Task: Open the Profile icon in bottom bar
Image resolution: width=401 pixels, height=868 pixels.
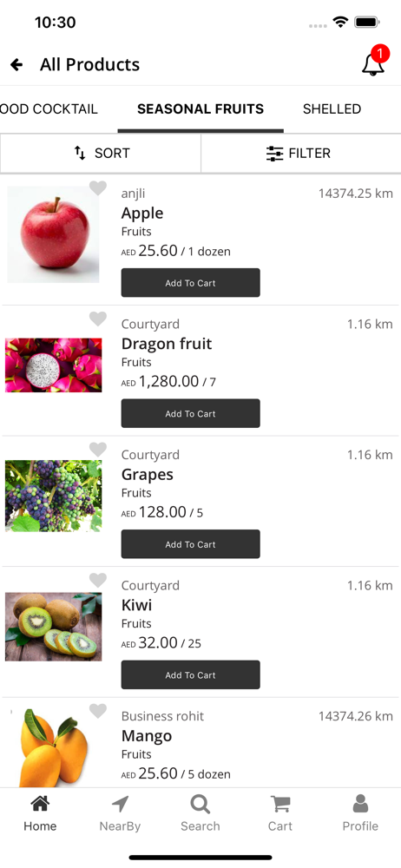Action: click(x=360, y=803)
